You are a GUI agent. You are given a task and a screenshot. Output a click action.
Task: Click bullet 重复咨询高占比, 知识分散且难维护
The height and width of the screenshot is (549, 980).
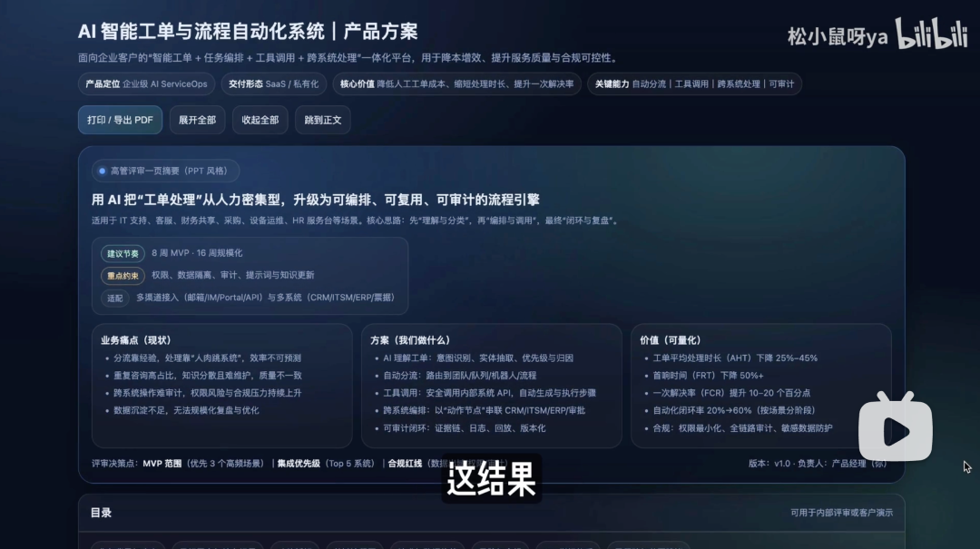pyautogui.click(x=208, y=375)
